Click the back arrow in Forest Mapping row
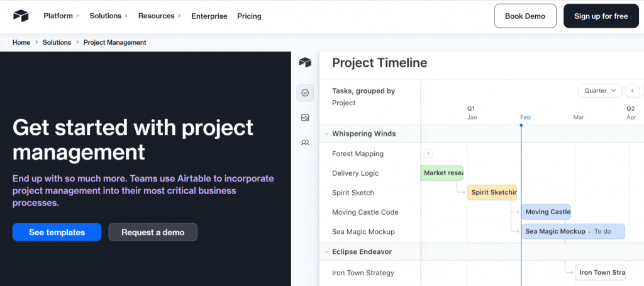Viewport: 644px width, 286px height. click(428, 154)
